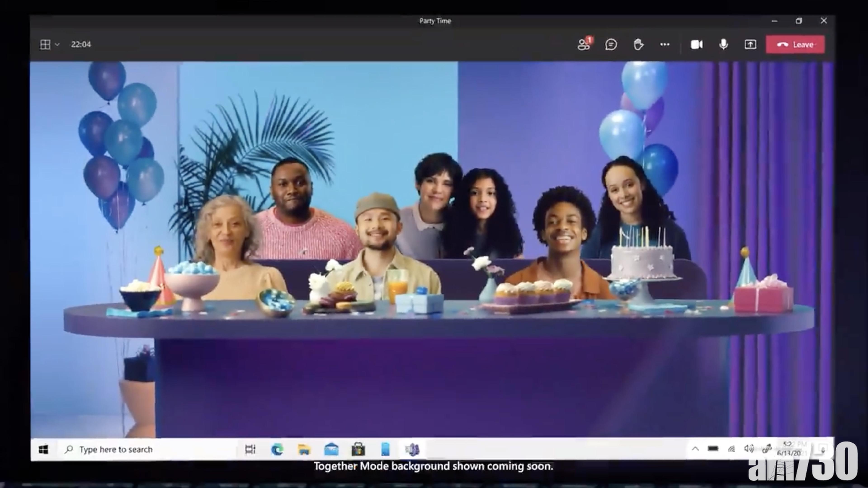The width and height of the screenshot is (868, 488).
Task: Expand the layout view dropdown chevron
Action: 57,45
